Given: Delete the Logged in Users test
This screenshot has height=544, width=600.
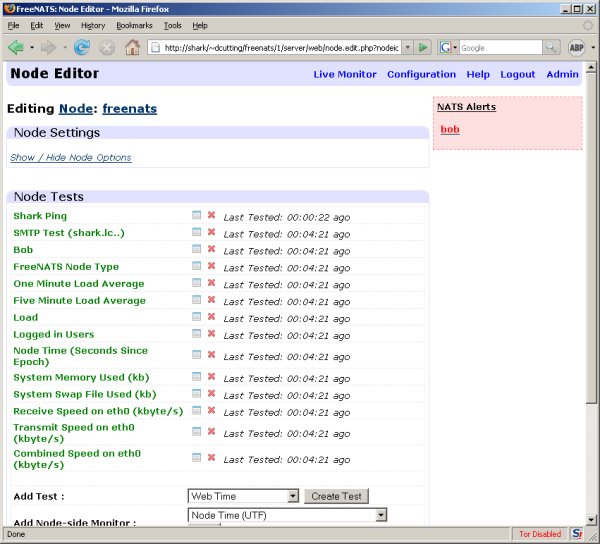Looking at the screenshot, I should point(211,333).
